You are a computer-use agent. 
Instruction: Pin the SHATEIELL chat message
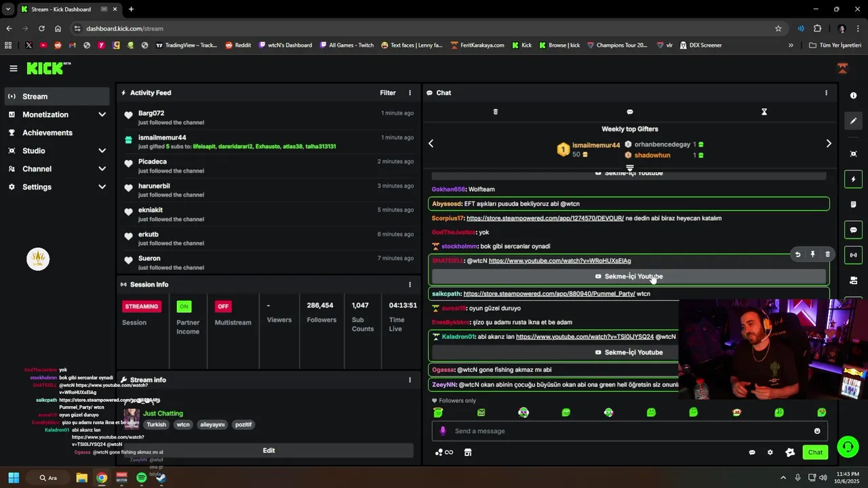tap(812, 254)
